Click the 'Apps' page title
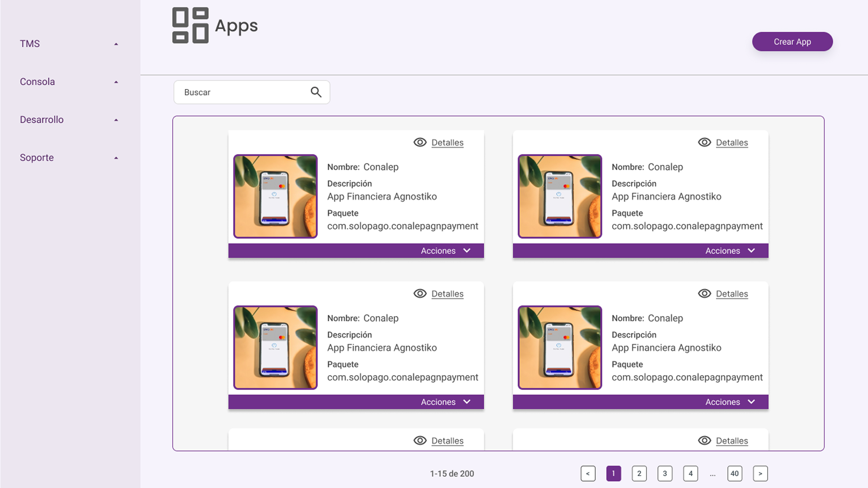 click(x=237, y=27)
